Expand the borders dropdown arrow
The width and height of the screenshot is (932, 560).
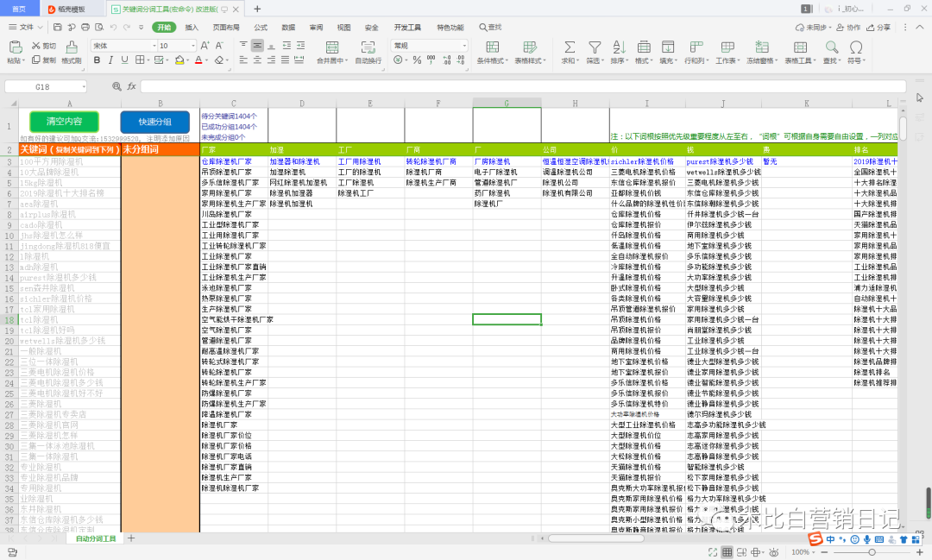148,60
